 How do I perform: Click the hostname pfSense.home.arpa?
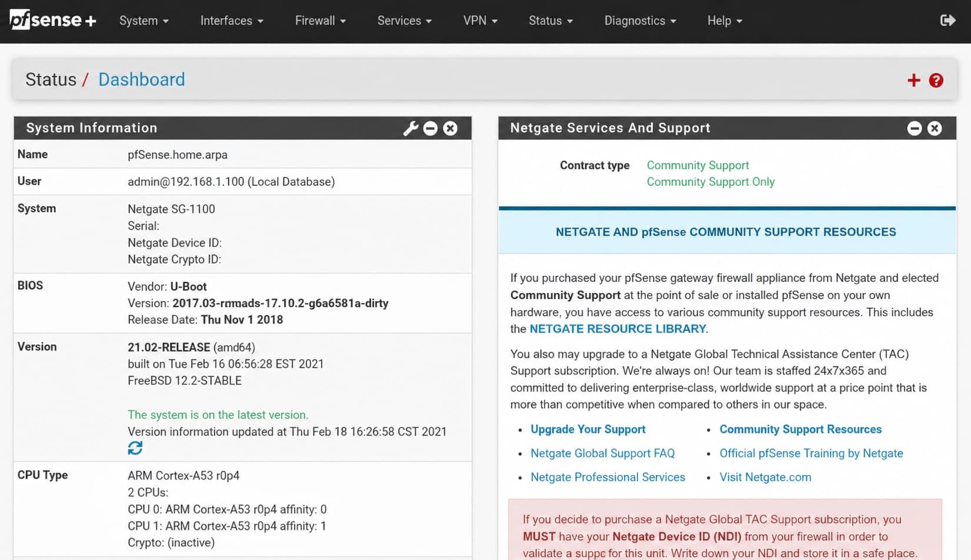coord(178,155)
